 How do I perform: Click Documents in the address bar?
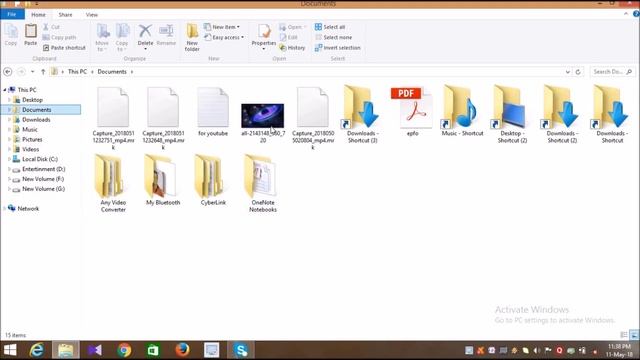point(112,72)
